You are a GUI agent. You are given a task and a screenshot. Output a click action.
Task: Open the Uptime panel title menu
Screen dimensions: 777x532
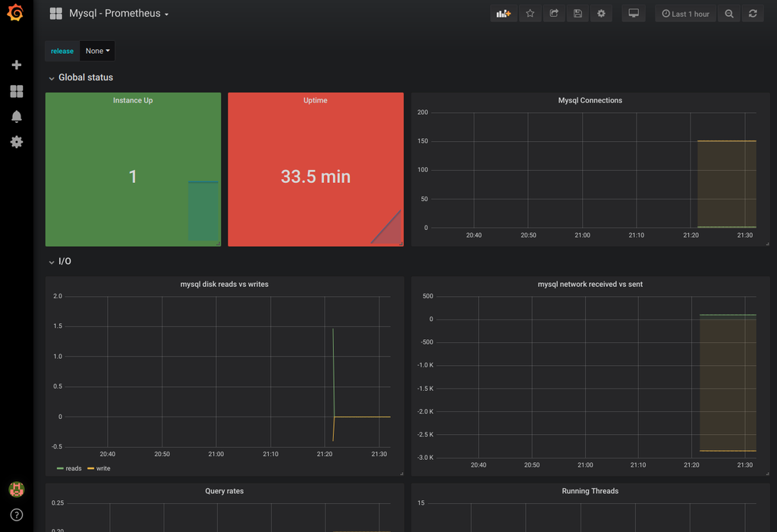pos(315,100)
